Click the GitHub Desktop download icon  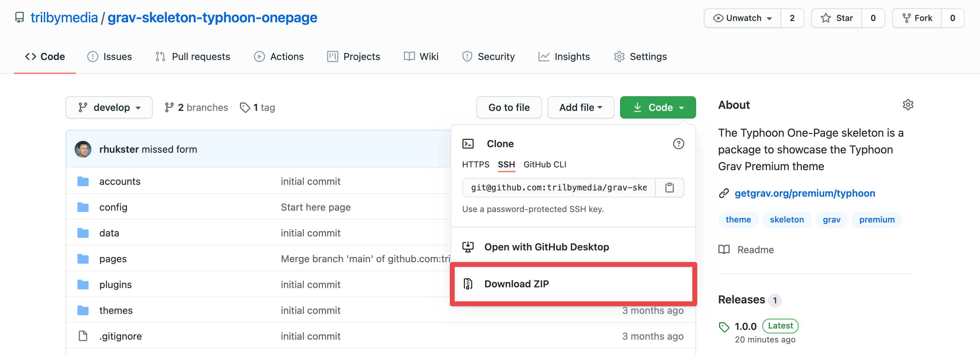(x=468, y=247)
